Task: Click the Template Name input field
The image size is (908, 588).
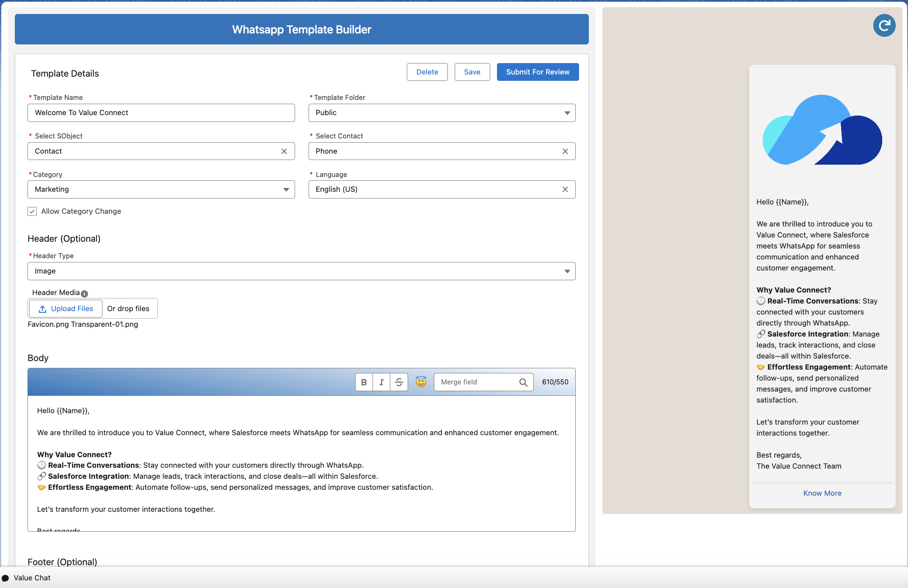Action: [x=161, y=113]
